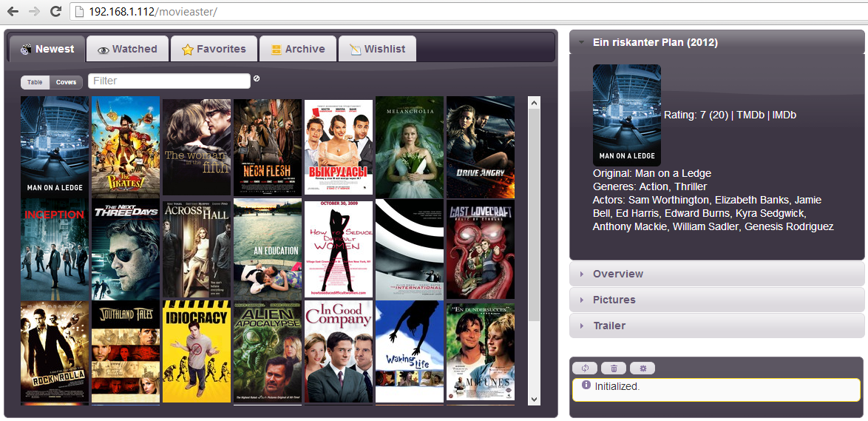Reload the page with the browser refresh icon

pyautogui.click(x=55, y=11)
